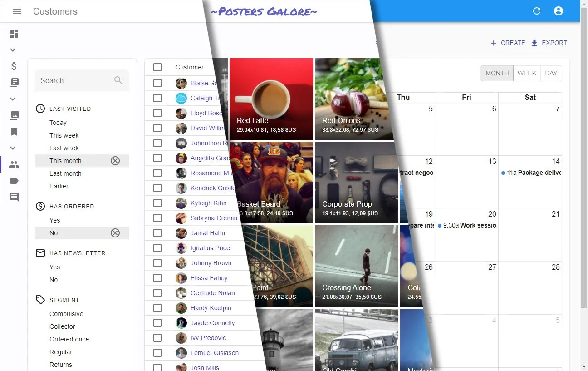Open the Dashboard via the grid icon
Screen dimensions: 588x371
[x=14, y=34]
